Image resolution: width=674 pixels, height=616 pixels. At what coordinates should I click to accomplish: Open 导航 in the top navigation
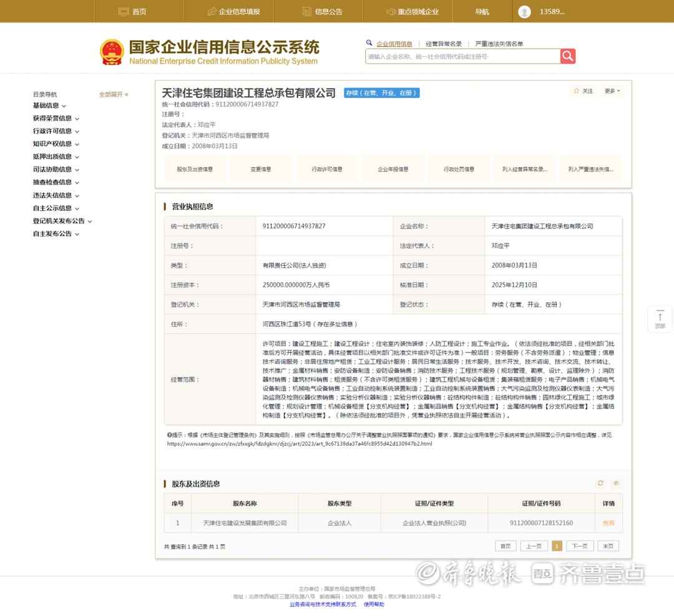[x=482, y=12]
